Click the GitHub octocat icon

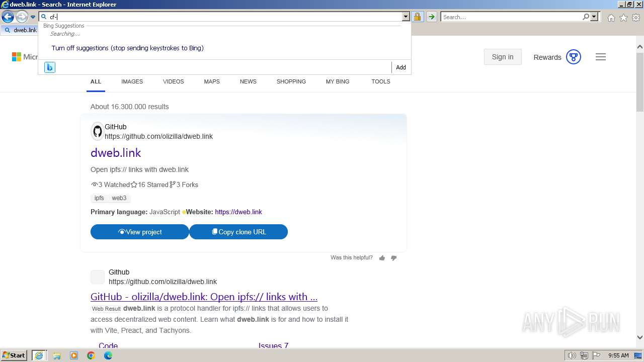point(98,132)
